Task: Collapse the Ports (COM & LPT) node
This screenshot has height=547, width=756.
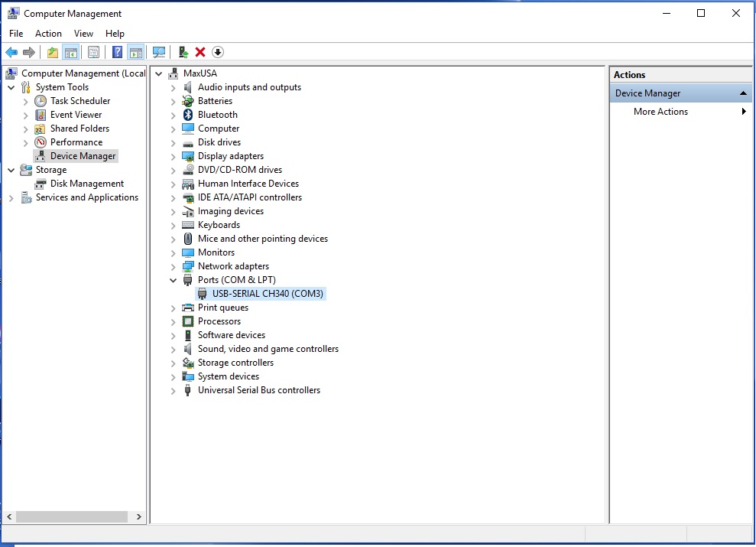Action: 174,281
